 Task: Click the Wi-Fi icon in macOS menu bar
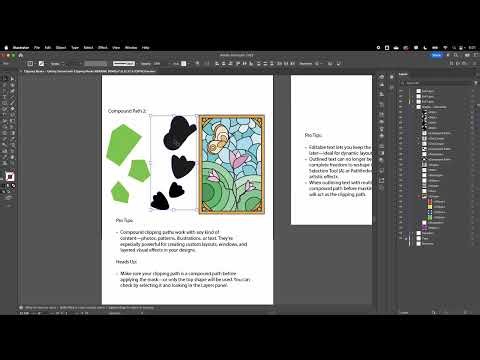click(x=445, y=48)
